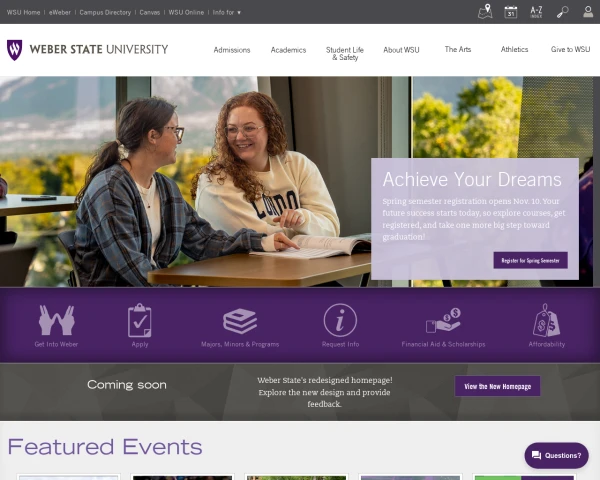Open Majors, Minors & Programs books icon
The width and height of the screenshot is (600, 480).
[240, 321]
